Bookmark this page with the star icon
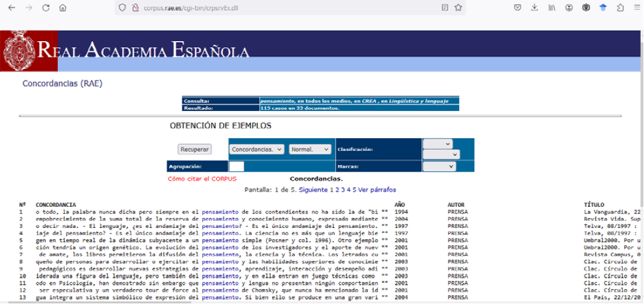The height and width of the screenshot is (304, 644). [x=458, y=7]
